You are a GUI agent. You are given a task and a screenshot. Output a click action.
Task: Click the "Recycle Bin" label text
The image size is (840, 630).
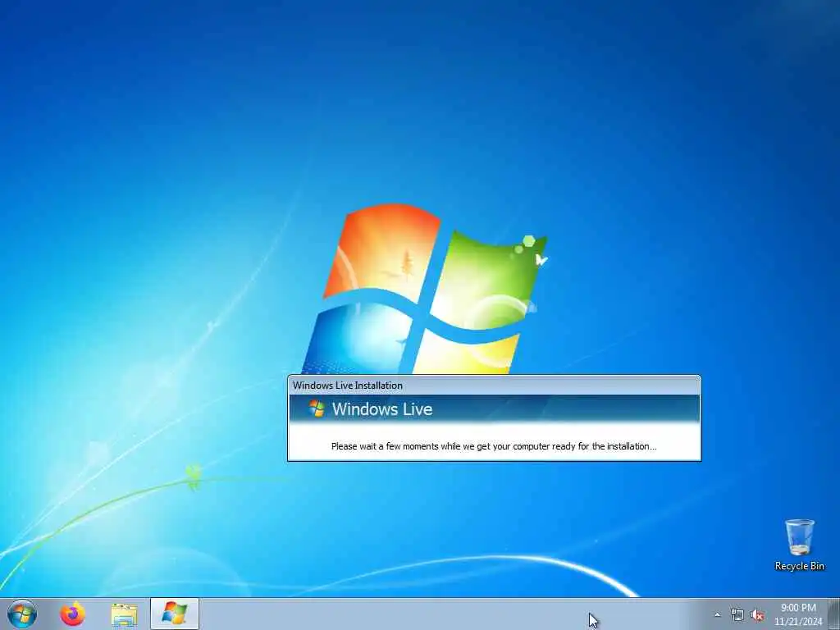[x=799, y=566]
